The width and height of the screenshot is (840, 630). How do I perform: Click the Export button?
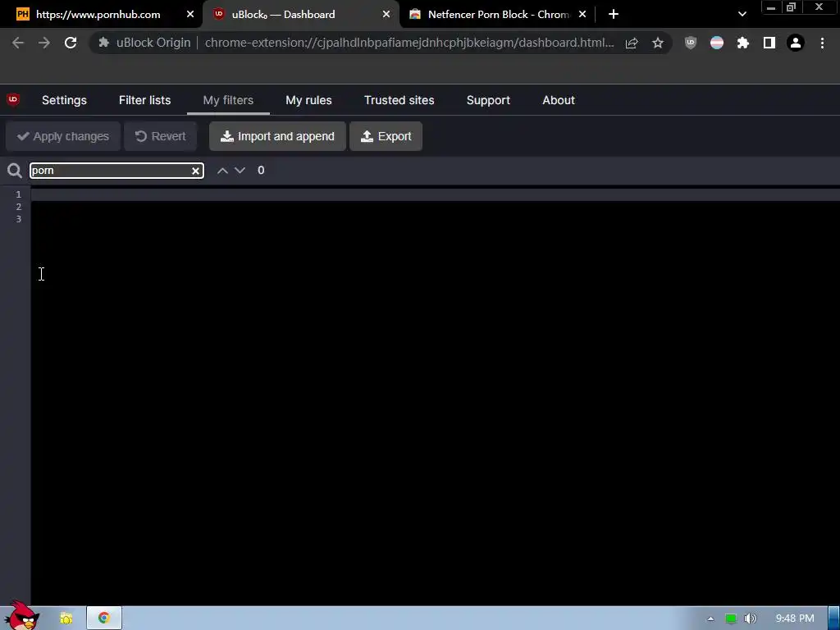tap(386, 137)
